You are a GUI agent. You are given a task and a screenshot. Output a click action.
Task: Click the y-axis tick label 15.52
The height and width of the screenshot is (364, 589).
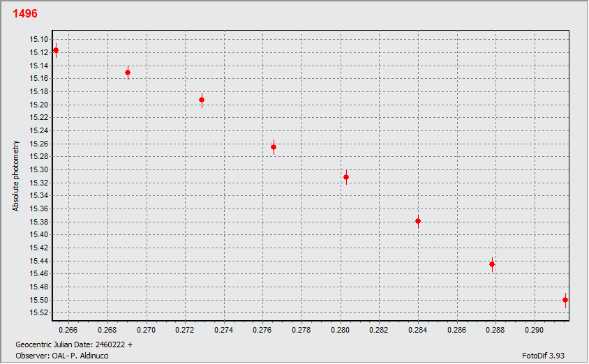38,313
